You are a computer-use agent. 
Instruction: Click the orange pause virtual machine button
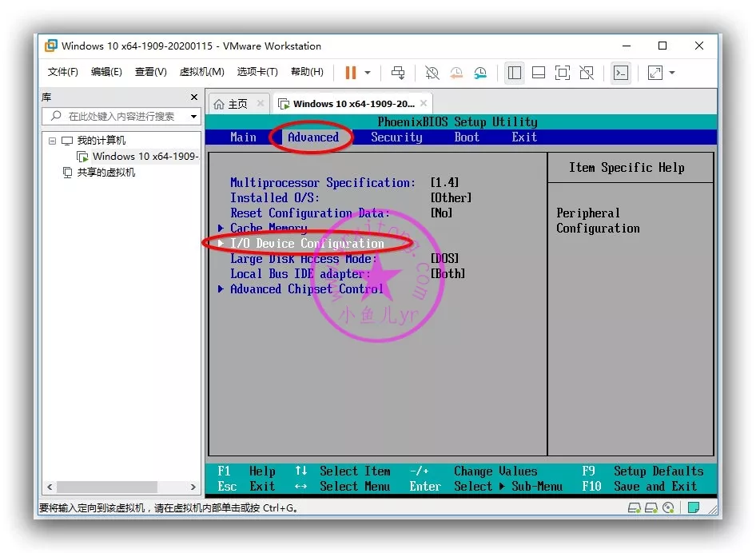pos(350,73)
